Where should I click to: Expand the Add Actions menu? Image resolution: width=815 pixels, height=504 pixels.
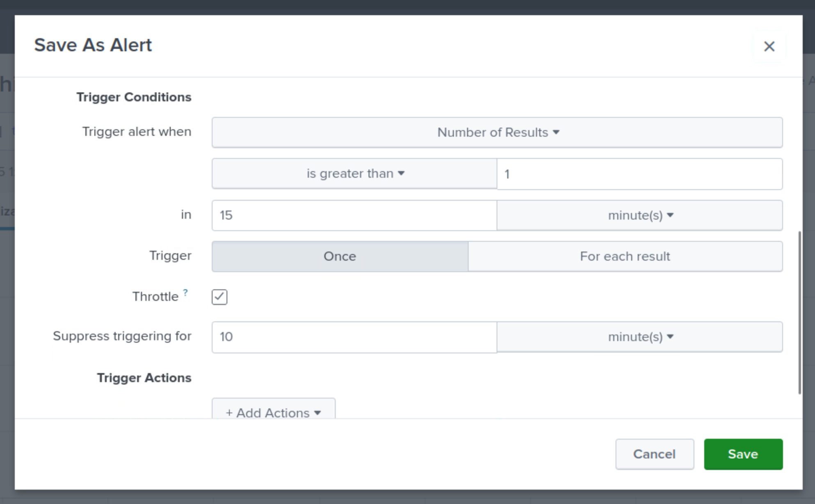[x=273, y=412]
